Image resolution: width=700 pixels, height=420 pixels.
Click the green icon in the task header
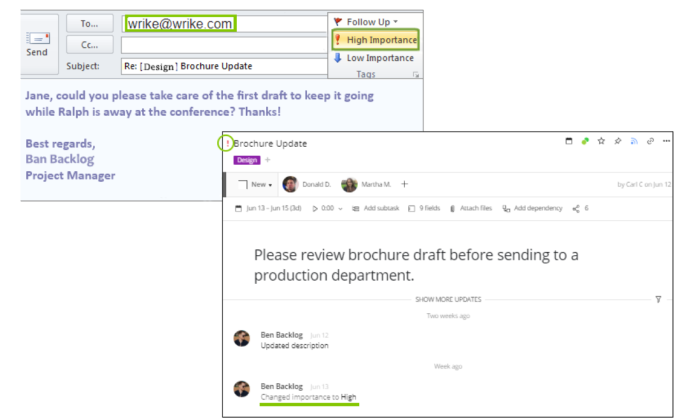pos(585,141)
